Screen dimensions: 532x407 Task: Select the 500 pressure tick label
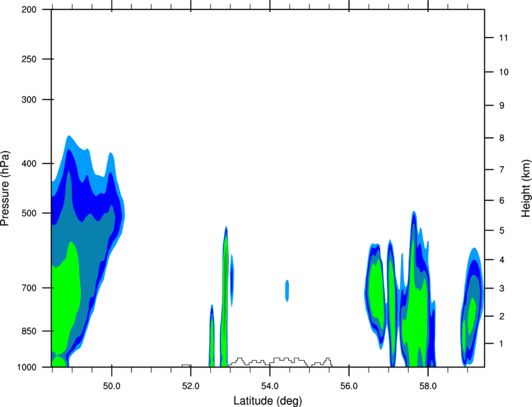click(29, 213)
